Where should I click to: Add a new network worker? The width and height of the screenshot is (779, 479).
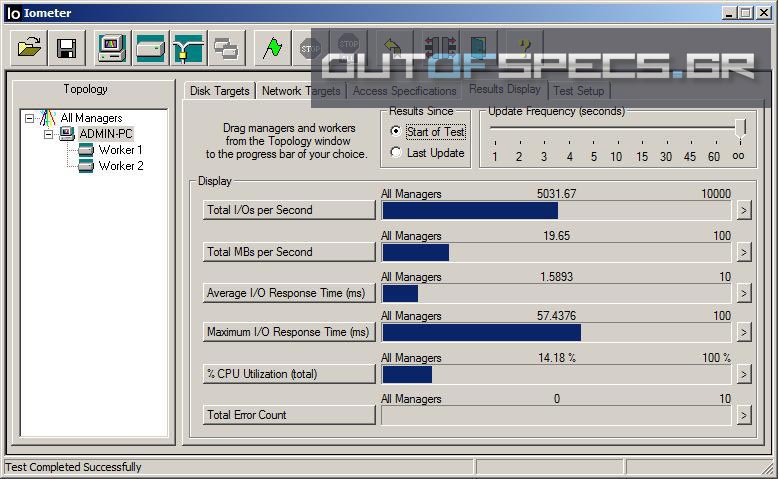tap(188, 48)
